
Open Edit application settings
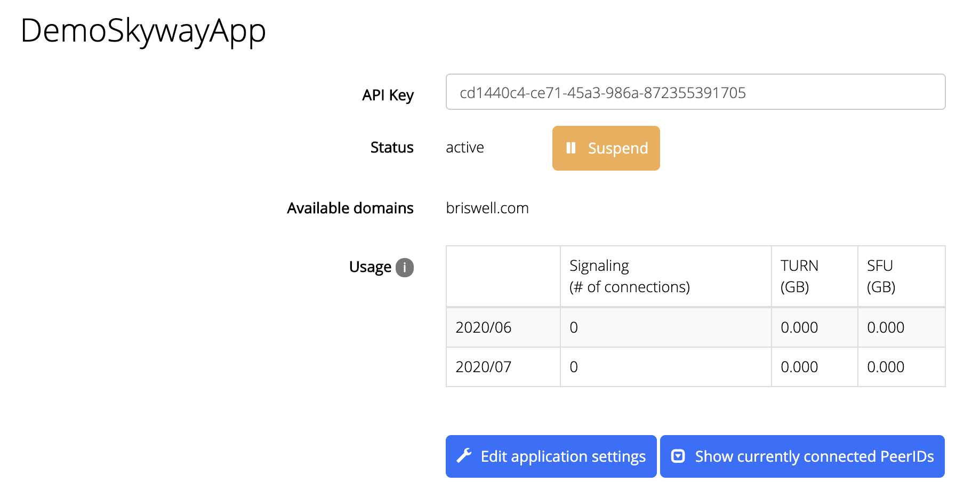click(x=551, y=456)
